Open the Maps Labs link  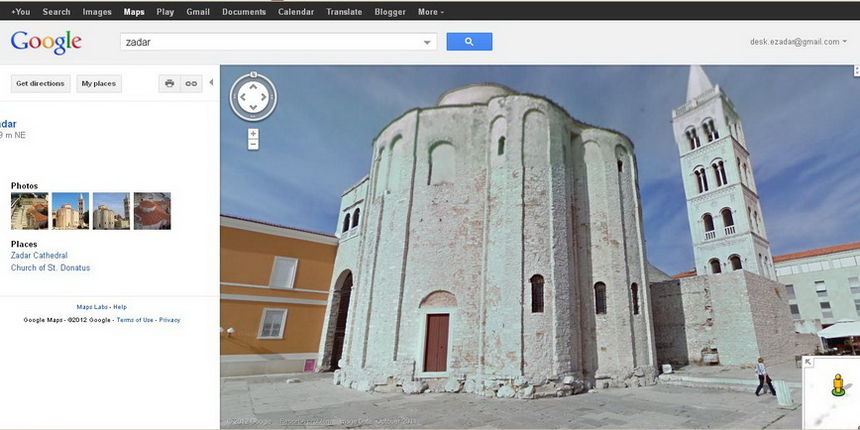pyautogui.click(x=92, y=307)
